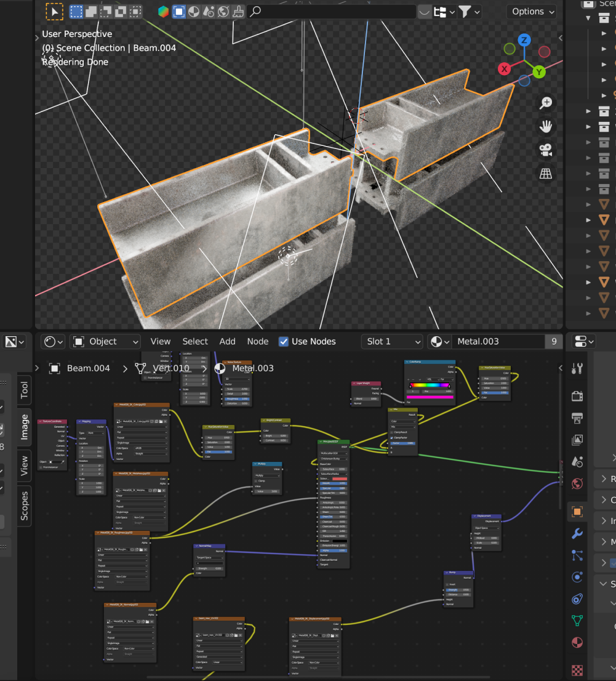Screen dimensions: 616x681
Task: Switch to the Image sidebar tab
Action: pyautogui.click(x=25, y=427)
